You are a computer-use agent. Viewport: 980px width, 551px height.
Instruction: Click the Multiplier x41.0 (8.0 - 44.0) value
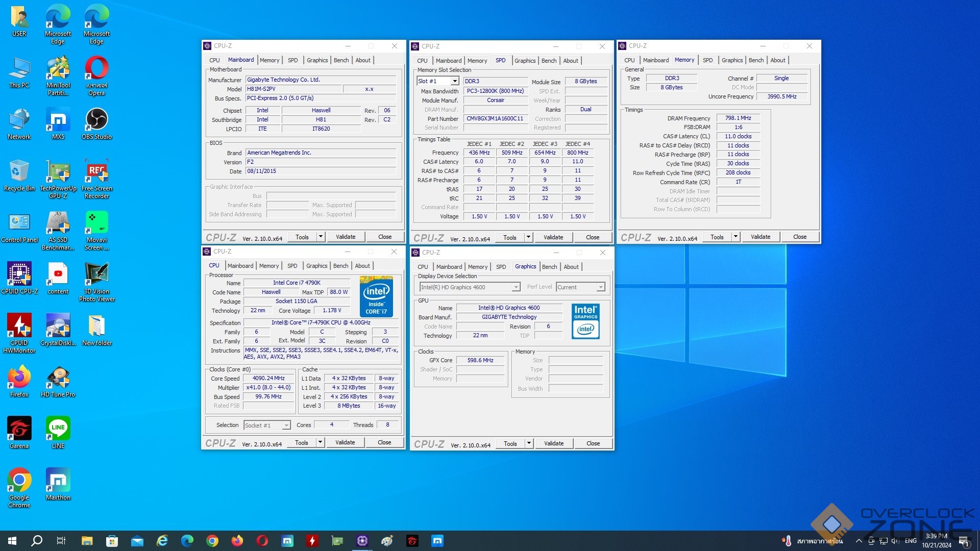click(x=268, y=387)
